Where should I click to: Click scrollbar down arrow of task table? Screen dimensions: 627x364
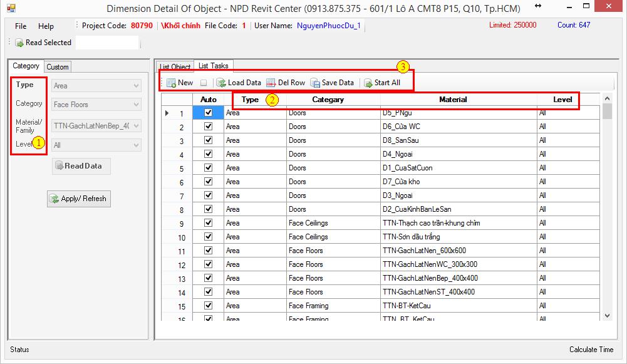(607, 316)
